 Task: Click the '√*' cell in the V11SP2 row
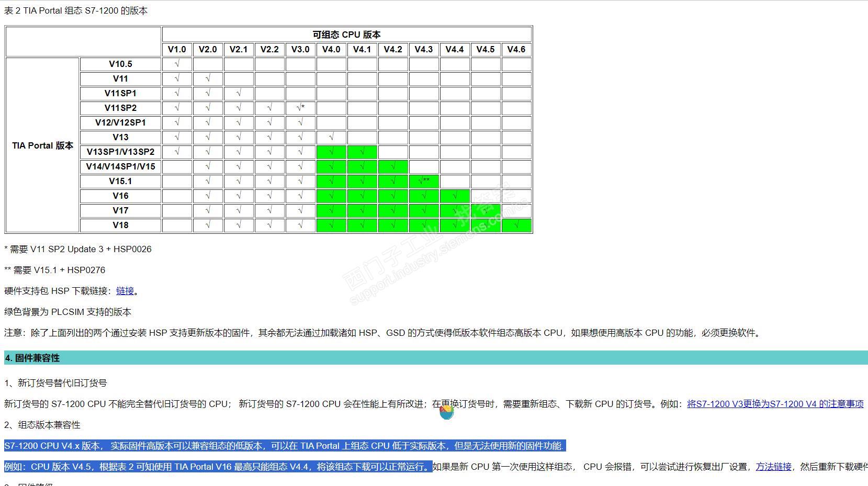300,108
